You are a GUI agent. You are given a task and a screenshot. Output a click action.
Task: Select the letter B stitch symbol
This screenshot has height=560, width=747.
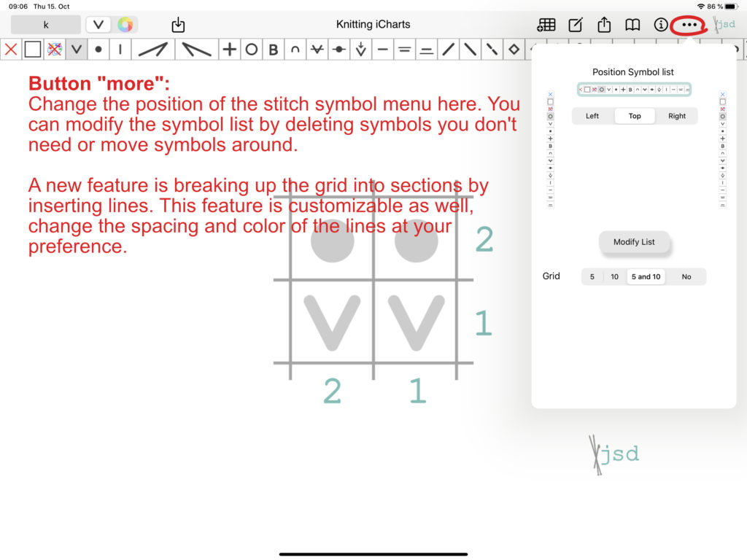coord(274,49)
